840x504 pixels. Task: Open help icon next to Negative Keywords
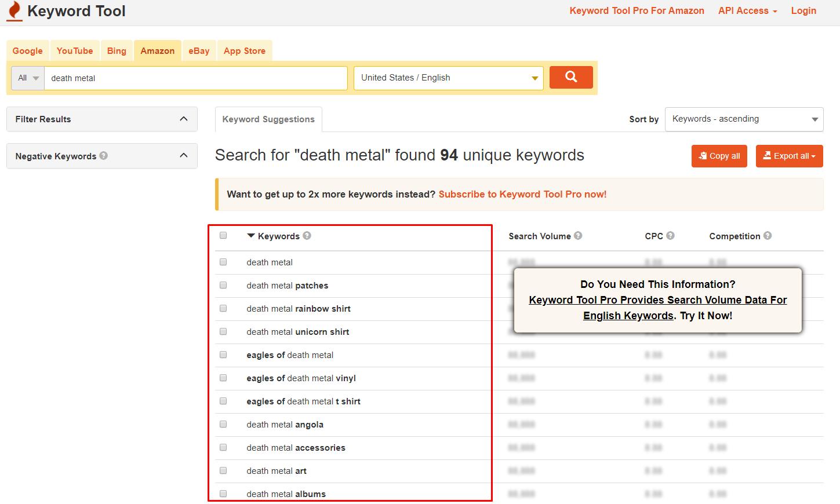(103, 155)
